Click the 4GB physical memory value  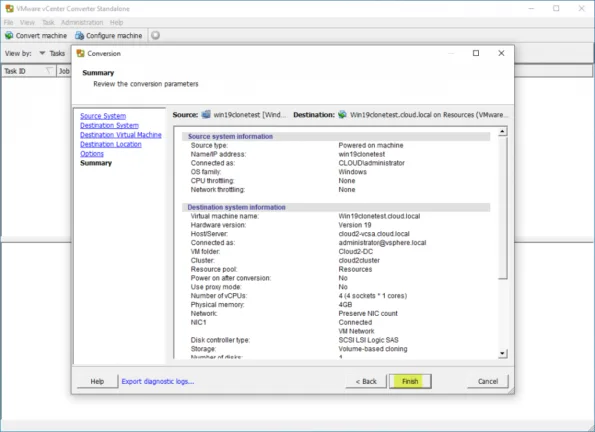click(345, 304)
